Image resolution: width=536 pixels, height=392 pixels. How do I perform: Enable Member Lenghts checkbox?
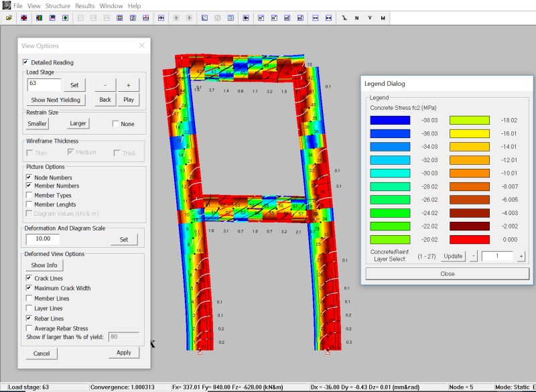pos(29,204)
